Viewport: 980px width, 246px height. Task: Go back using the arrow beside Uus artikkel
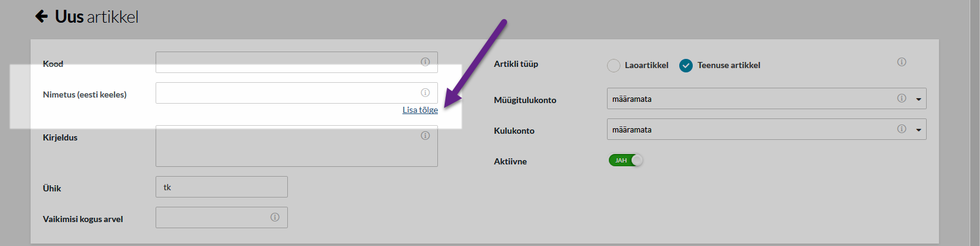42,17
